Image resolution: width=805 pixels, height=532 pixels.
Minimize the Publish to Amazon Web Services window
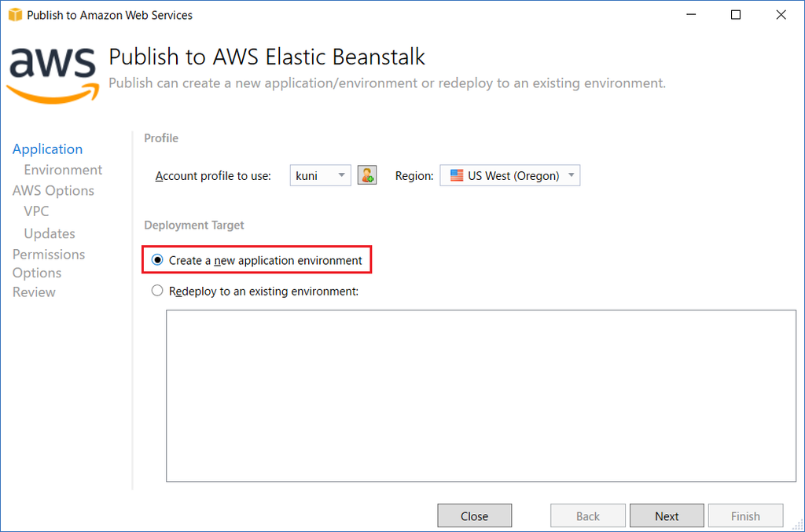(x=691, y=15)
